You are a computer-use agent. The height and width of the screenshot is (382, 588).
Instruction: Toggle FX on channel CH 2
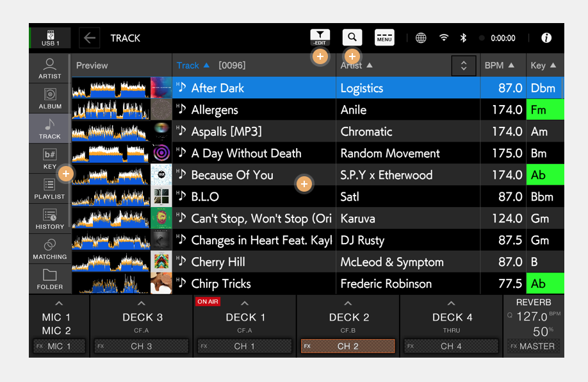348,345
